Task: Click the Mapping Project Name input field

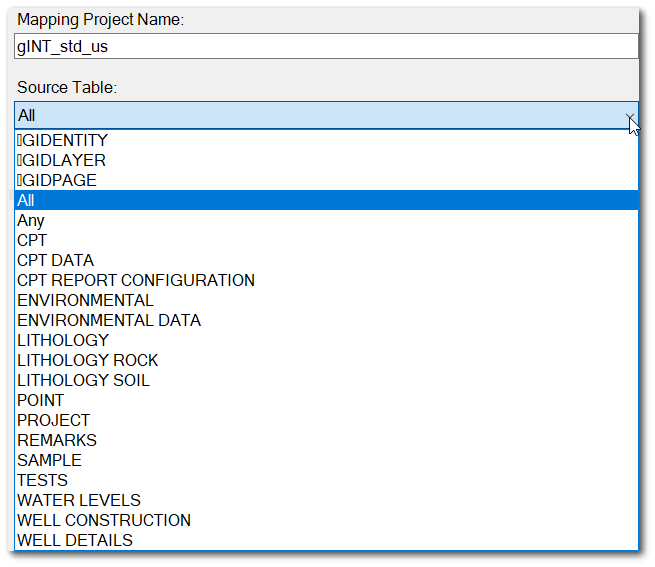Action: point(326,46)
